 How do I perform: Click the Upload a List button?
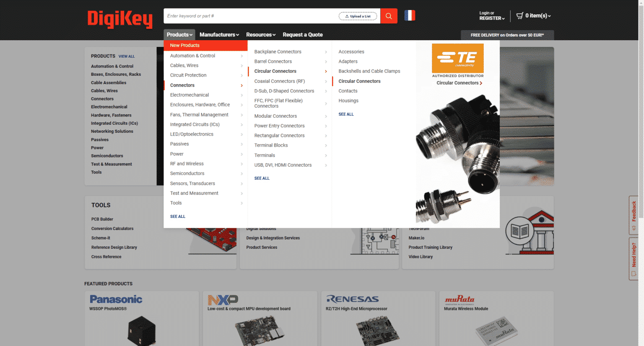pos(358,16)
